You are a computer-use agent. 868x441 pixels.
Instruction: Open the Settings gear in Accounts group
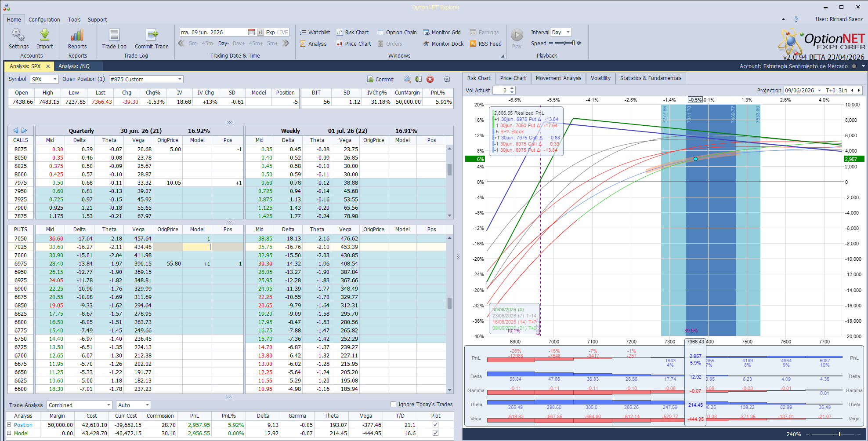click(x=18, y=39)
